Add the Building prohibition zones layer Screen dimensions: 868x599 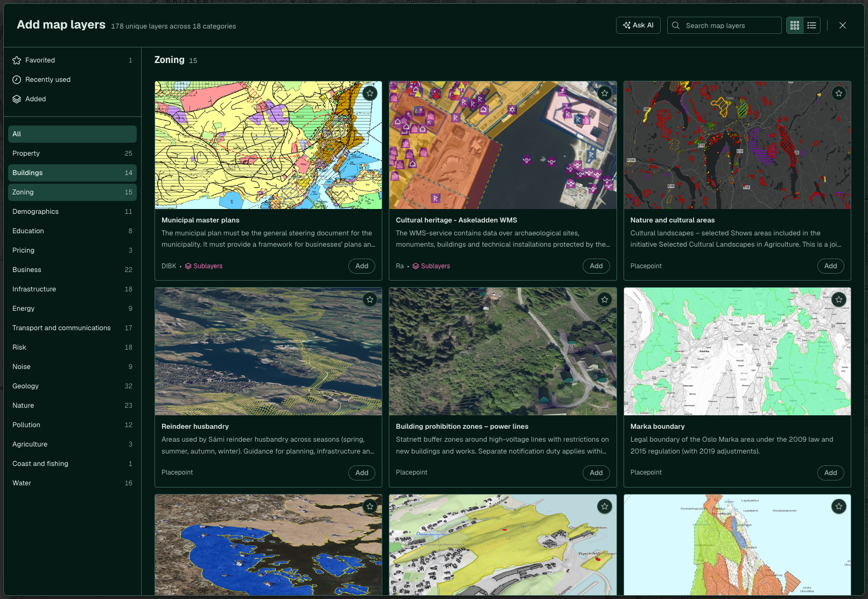click(x=596, y=473)
